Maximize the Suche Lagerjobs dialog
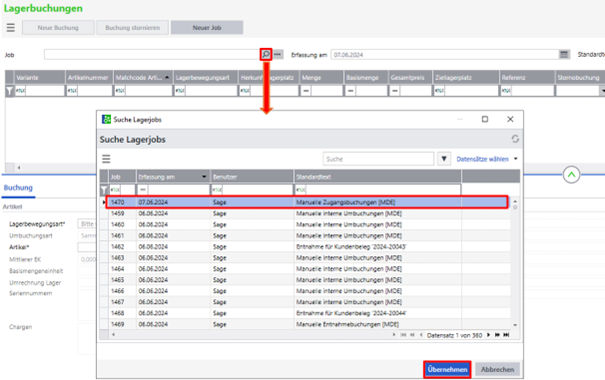Screen dimensions: 605x380 tap(485, 119)
